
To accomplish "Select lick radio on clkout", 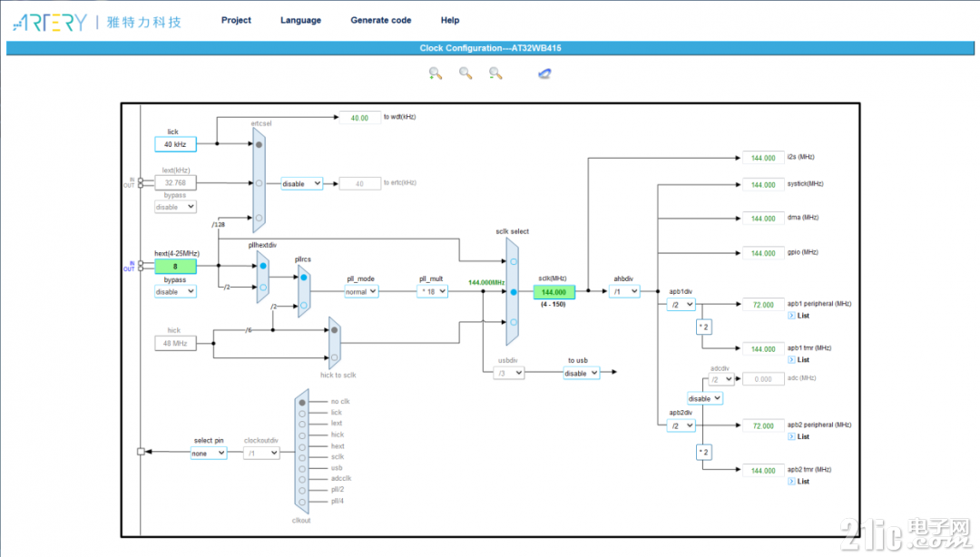I will [302, 414].
